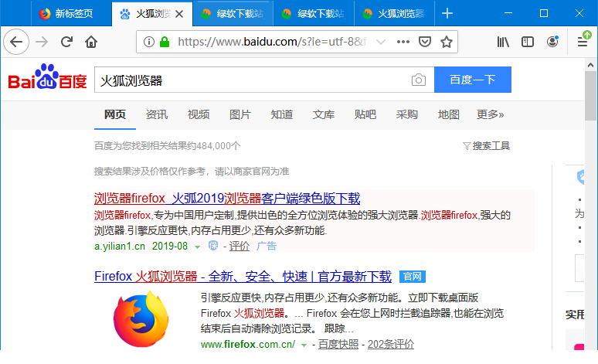Select the 地图 search category
The height and width of the screenshot is (364, 598).
click(448, 114)
